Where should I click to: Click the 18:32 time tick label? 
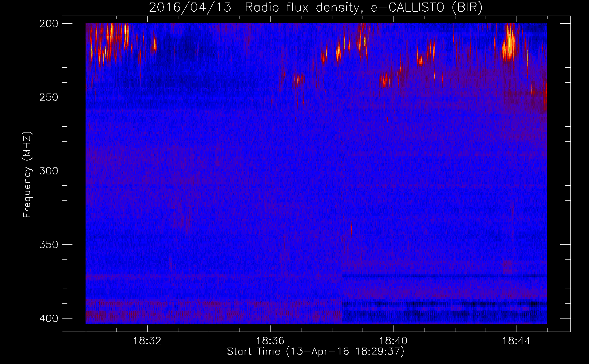(x=147, y=341)
